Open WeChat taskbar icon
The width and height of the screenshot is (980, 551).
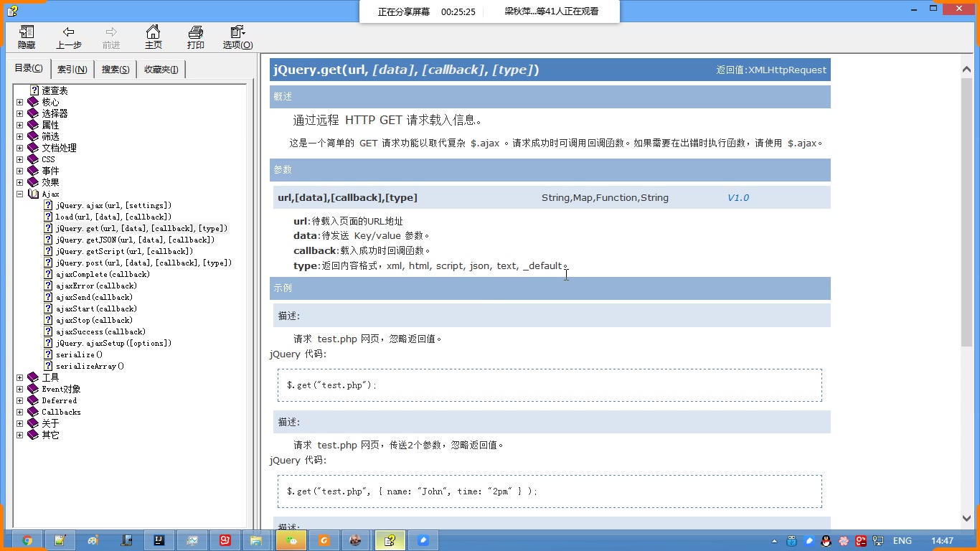pyautogui.click(x=291, y=540)
